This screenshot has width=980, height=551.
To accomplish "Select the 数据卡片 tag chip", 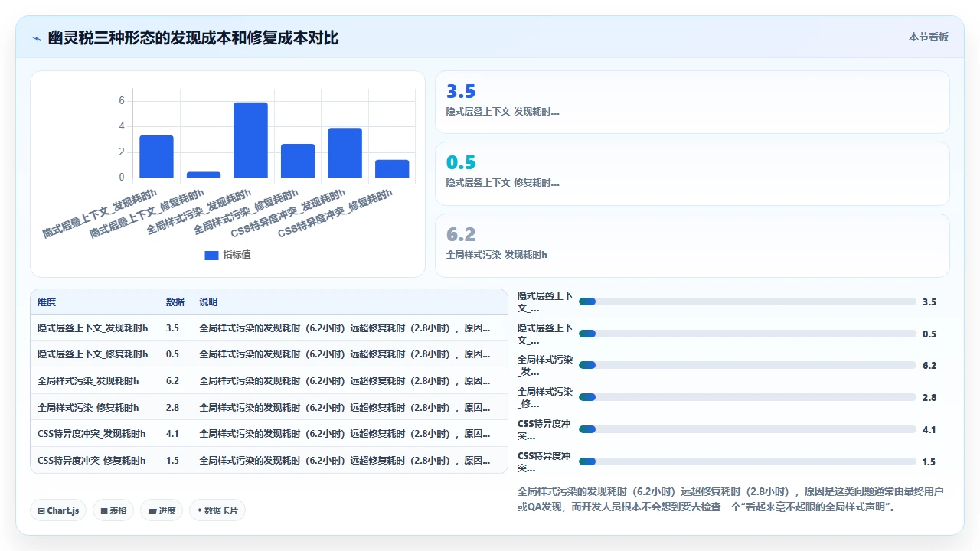I will tap(217, 510).
